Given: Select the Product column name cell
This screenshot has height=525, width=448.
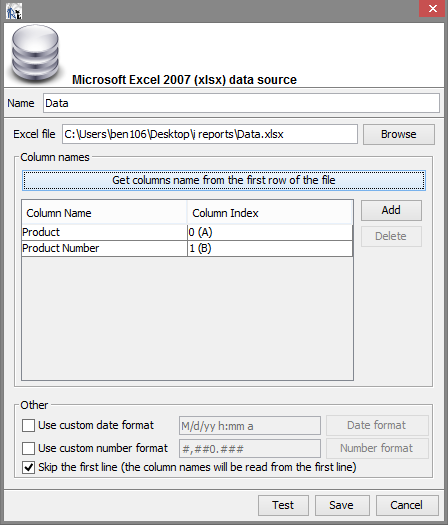Looking at the screenshot, I should (x=104, y=232).
